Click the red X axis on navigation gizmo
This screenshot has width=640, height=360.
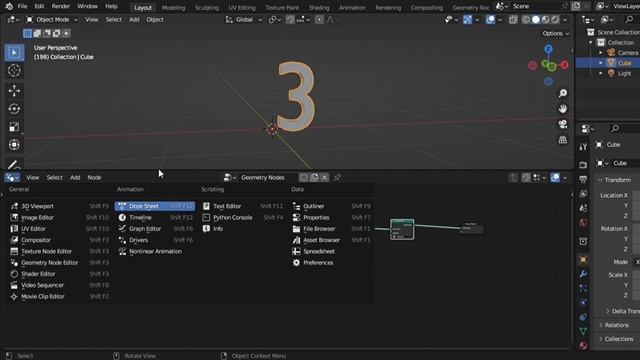[564, 65]
